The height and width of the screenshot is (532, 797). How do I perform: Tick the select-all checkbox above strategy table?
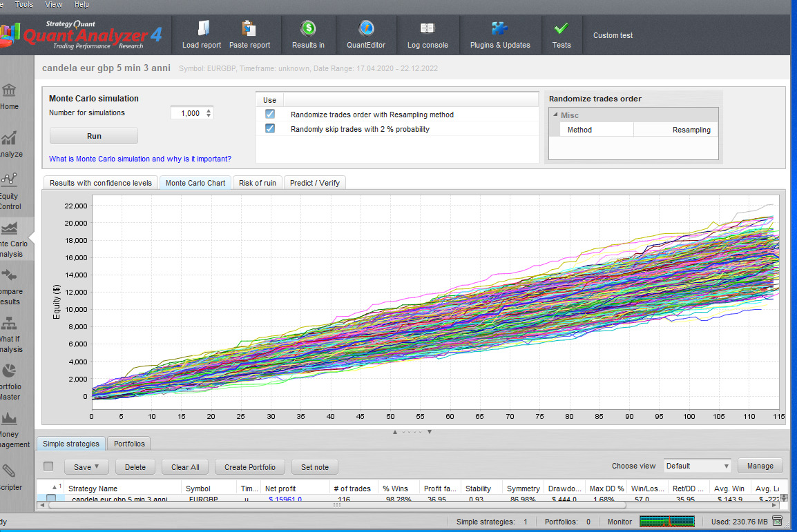coord(48,466)
